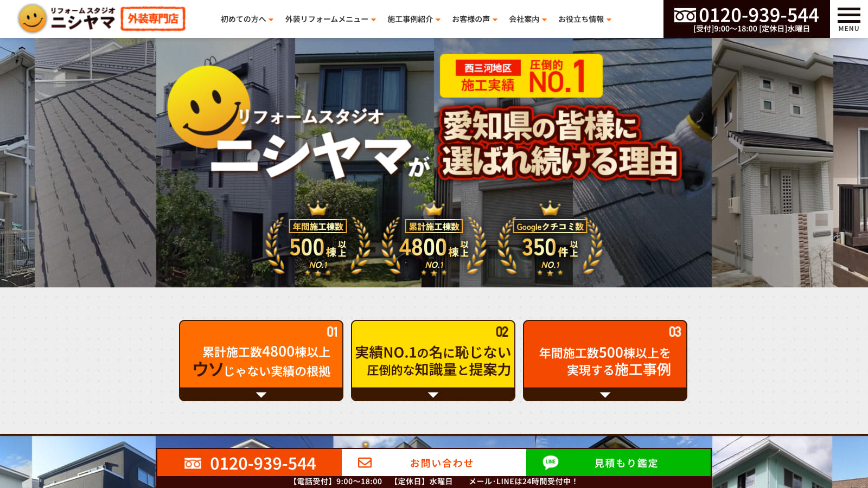The width and height of the screenshot is (868, 488).
Task: Expand the 会社案内 dropdown menu
Action: (x=528, y=19)
